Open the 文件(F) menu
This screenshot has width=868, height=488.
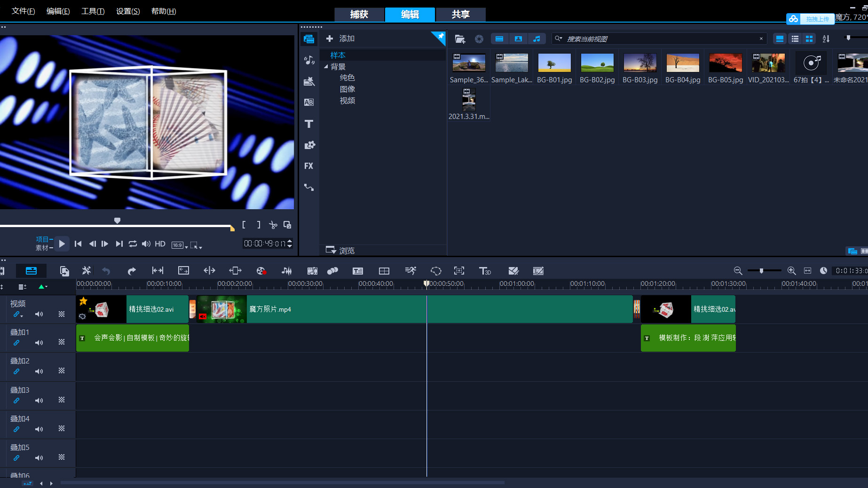coord(24,11)
